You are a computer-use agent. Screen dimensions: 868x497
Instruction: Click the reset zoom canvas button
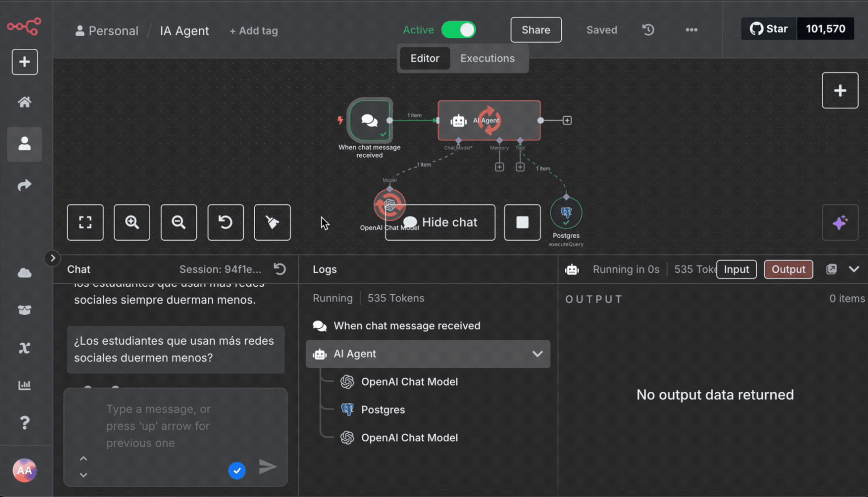[x=225, y=222]
